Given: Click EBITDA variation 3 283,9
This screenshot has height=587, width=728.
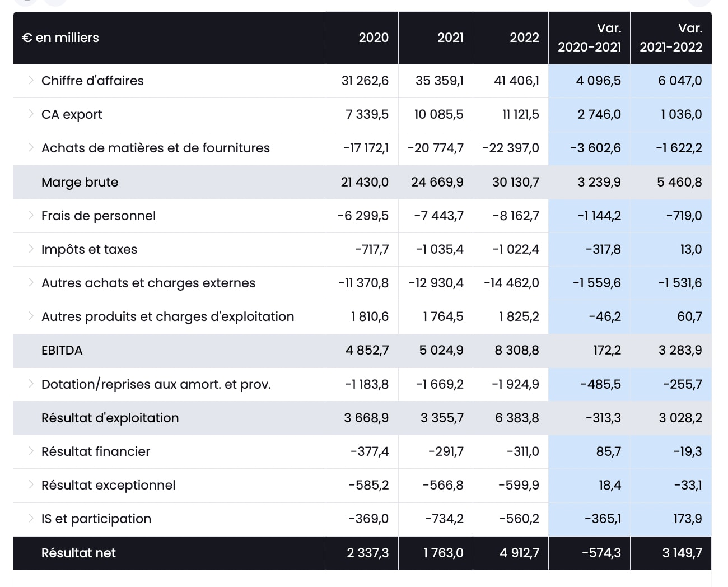Looking at the screenshot, I should (x=680, y=350).
